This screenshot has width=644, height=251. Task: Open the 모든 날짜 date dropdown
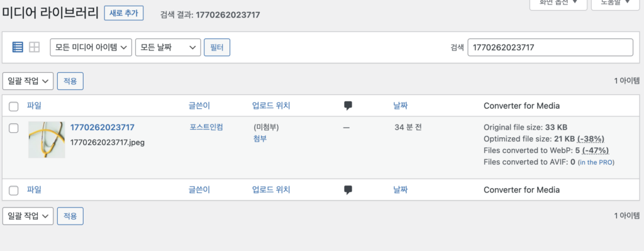pos(168,47)
